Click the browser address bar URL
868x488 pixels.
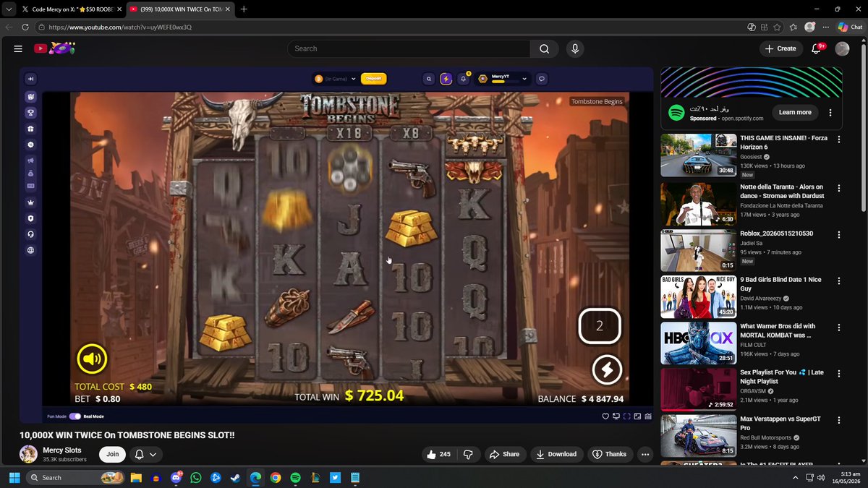pos(120,27)
